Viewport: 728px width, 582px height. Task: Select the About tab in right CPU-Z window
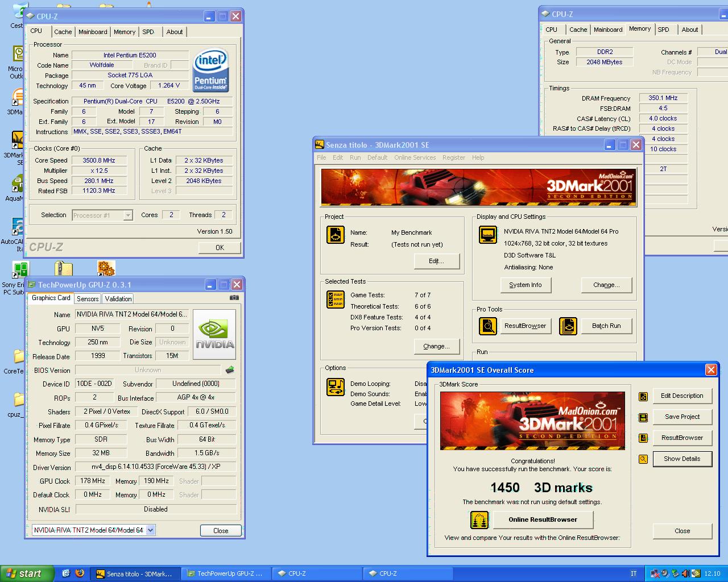(690, 30)
